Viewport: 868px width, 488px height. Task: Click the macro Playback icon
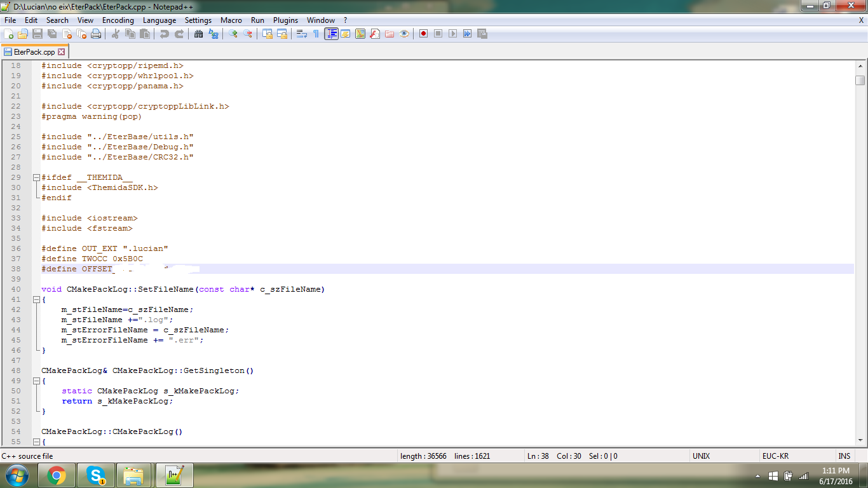(452, 34)
